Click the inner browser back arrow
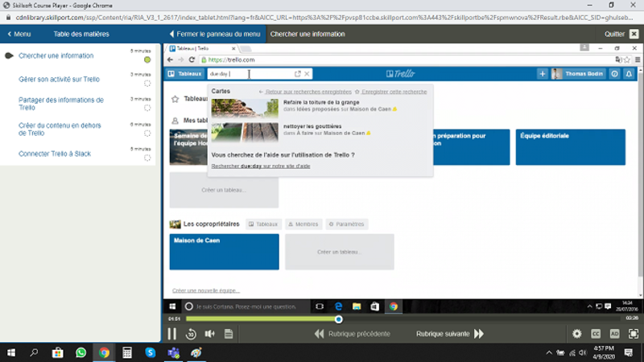644x362 pixels. tap(170, 60)
